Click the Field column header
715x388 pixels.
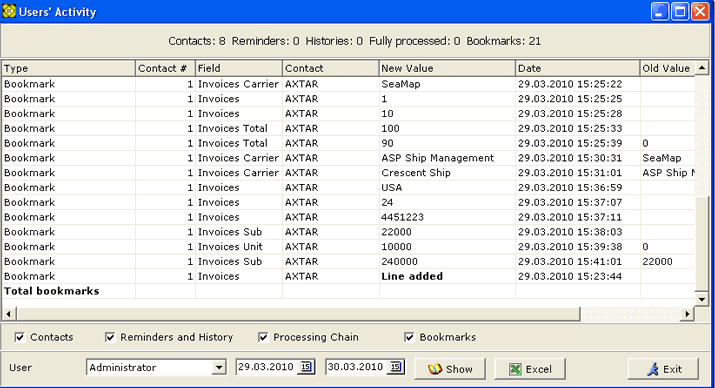point(239,68)
